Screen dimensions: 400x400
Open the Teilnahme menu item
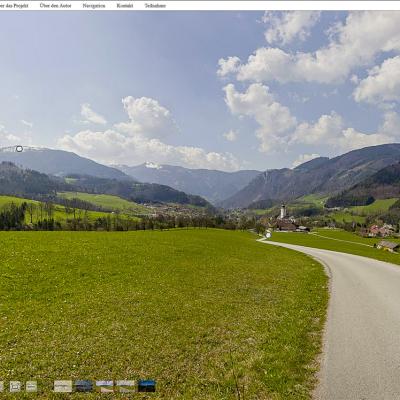155,6
